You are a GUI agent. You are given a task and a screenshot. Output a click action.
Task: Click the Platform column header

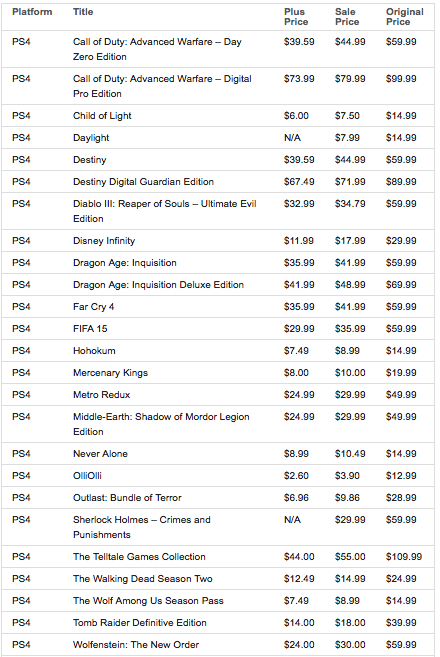[x=32, y=12]
